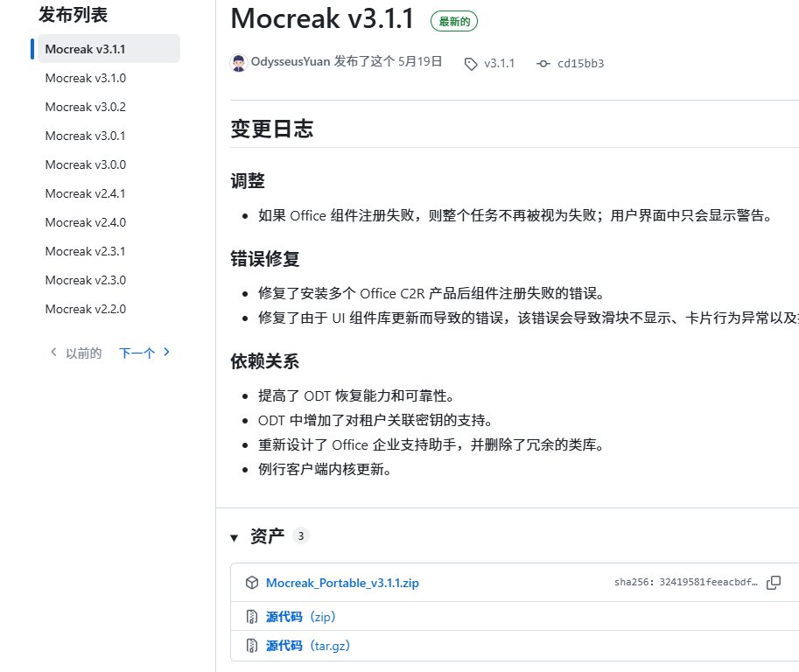The image size is (799, 672).
Task: Click the 调整 heading
Action: click(248, 181)
